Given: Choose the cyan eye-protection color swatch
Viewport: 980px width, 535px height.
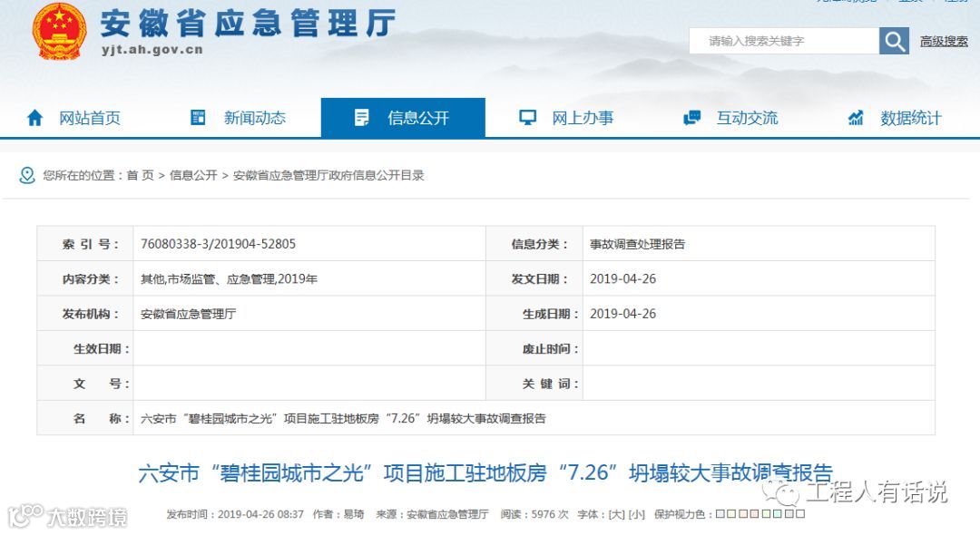Looking at the screenshot, I should click(777, 514).
